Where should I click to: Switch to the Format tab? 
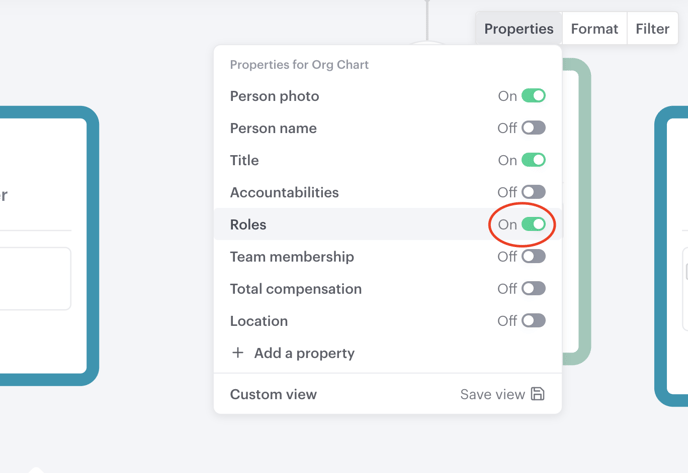[x=595, y=29]
